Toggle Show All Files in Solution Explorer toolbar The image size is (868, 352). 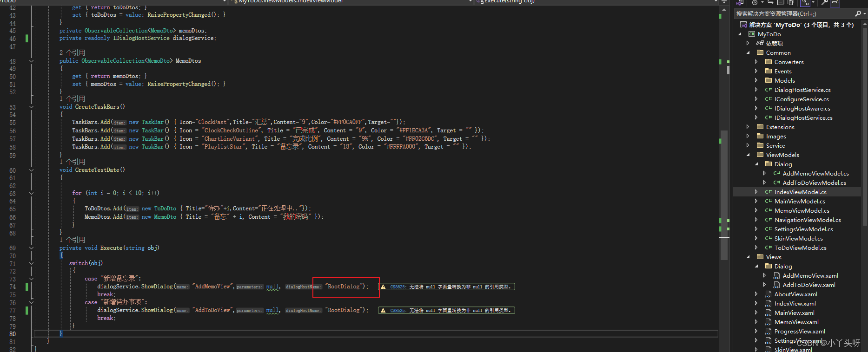791,2
